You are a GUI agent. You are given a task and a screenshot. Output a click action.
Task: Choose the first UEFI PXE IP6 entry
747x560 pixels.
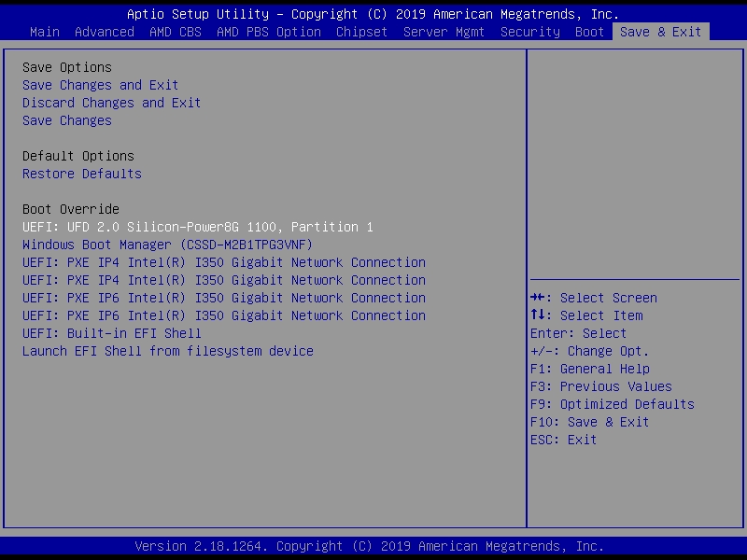click(x=223, y=298)
